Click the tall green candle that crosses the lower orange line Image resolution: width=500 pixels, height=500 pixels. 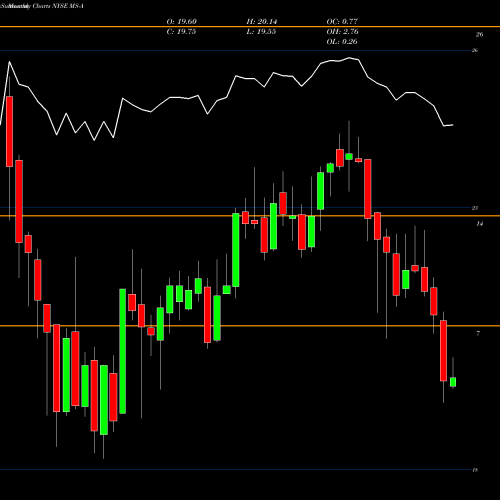coord(123,351)
